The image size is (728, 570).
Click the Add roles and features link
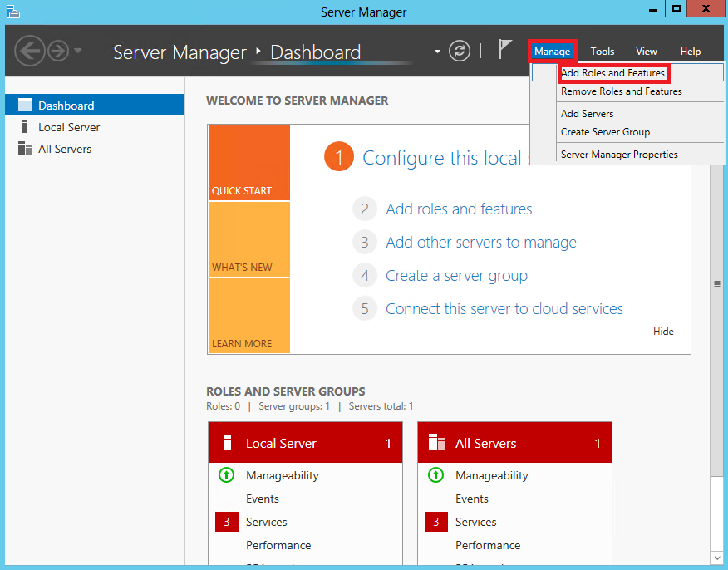click(459, 209)
